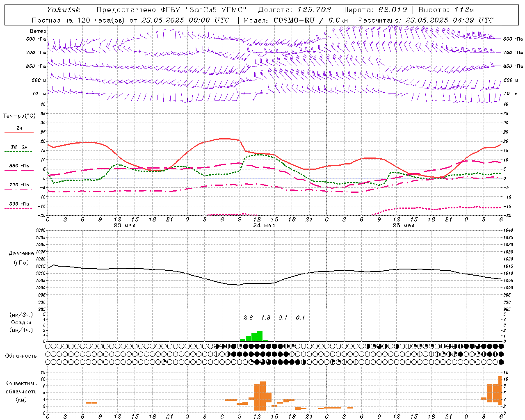
Task: Select the Давление pressure panel label
Action: (x=21, y=253)
